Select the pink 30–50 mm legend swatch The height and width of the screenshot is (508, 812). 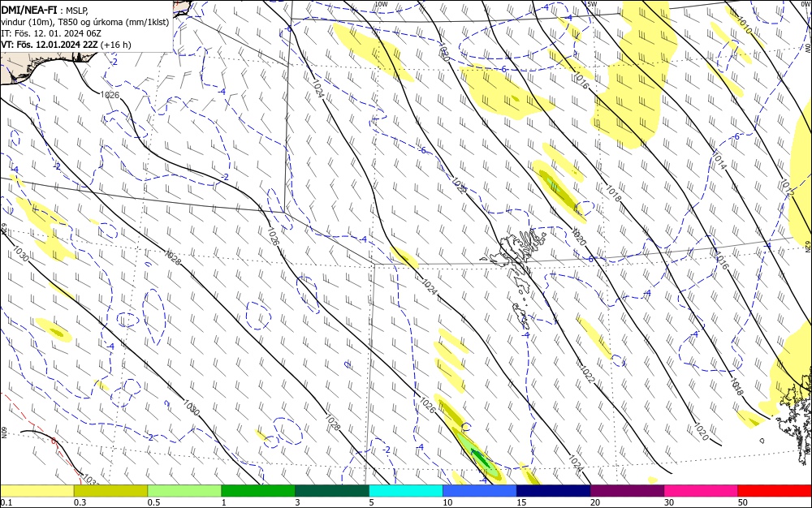point(702,491)
